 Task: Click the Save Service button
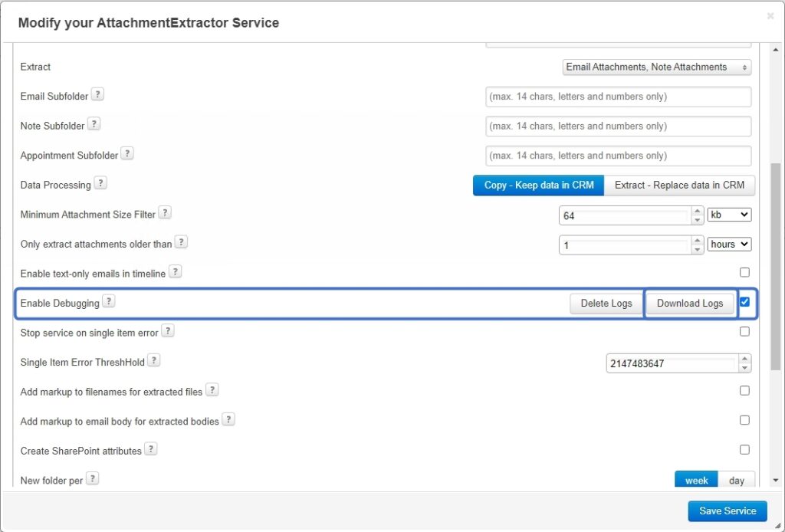[728, 511]
